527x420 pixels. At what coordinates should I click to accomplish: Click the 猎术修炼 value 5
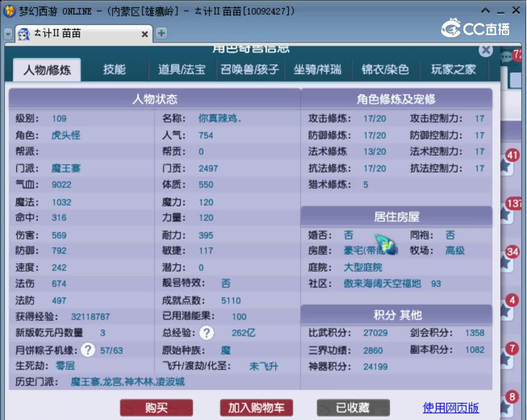click(366, 184)
